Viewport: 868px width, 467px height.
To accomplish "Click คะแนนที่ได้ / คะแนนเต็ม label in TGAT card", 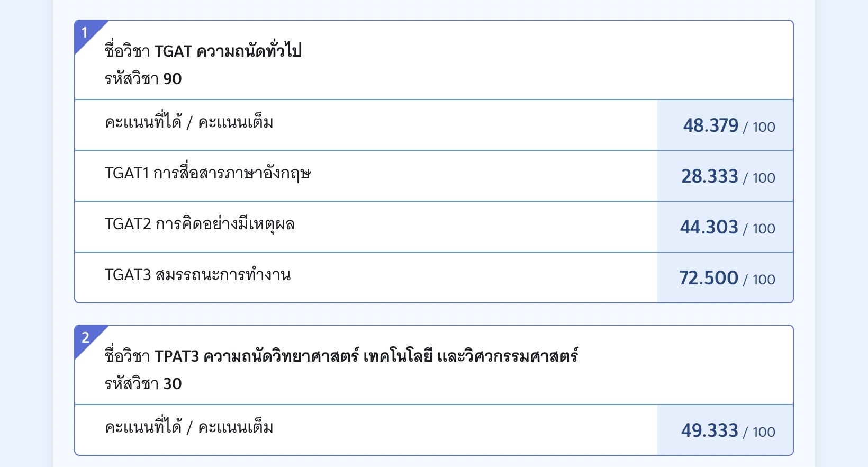I will [189, 123].
